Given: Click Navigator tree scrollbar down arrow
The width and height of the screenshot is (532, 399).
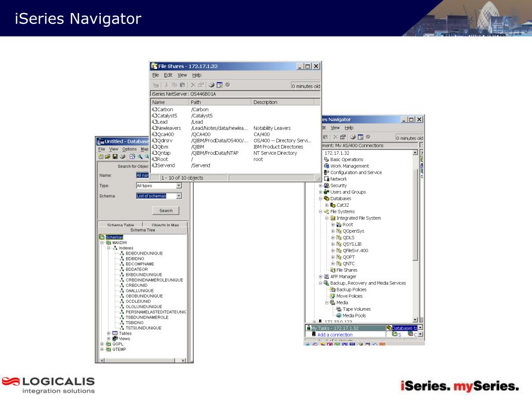Looking at the screenshot, I should pyautogui.click(x=415, y=320).
